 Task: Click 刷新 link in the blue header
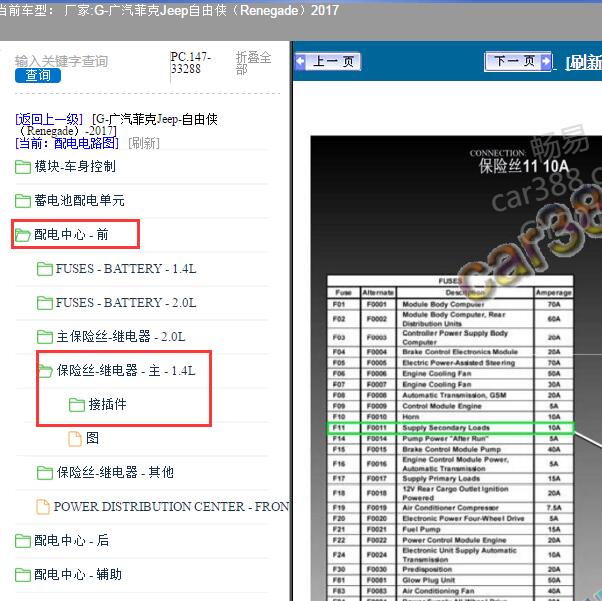pyautogui.click(x=584, y=62)
